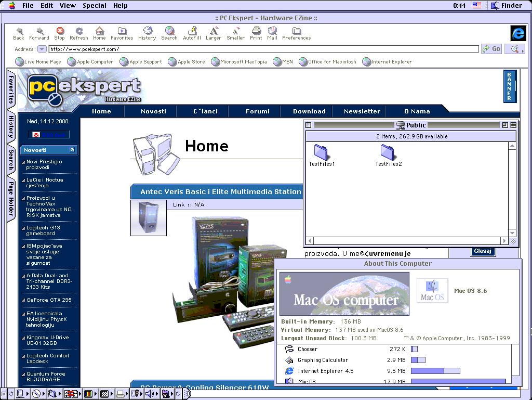This screenshot has width=532, height=400.
Task: Open the US flag keyboard menu
Action: (477, 5)
